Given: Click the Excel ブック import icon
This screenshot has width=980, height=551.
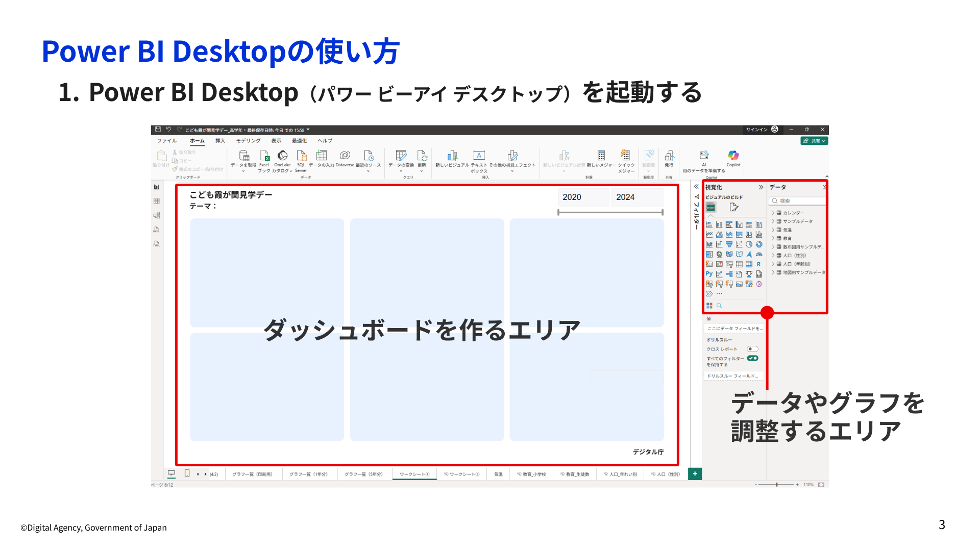Looking at the screenshot, I should pos(264,155).
